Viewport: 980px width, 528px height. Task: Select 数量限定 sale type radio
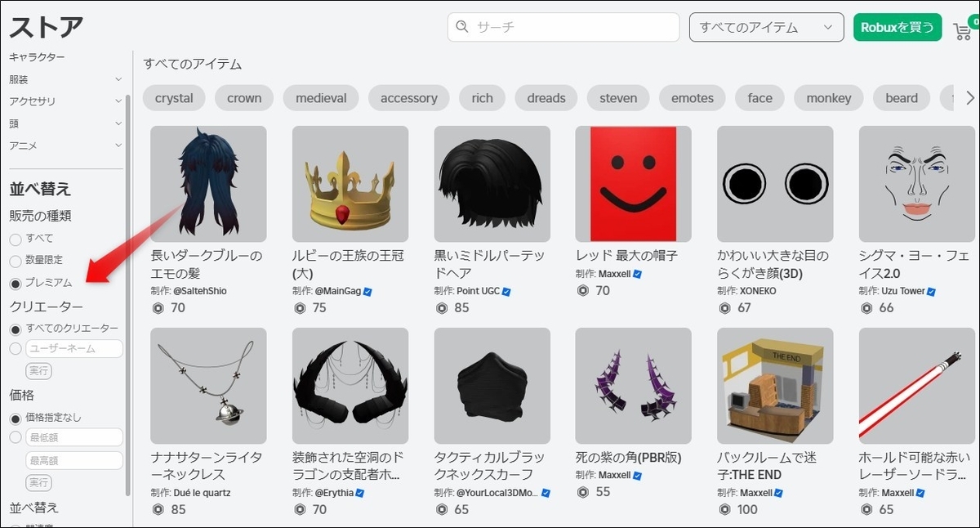(x=16, y=262)
